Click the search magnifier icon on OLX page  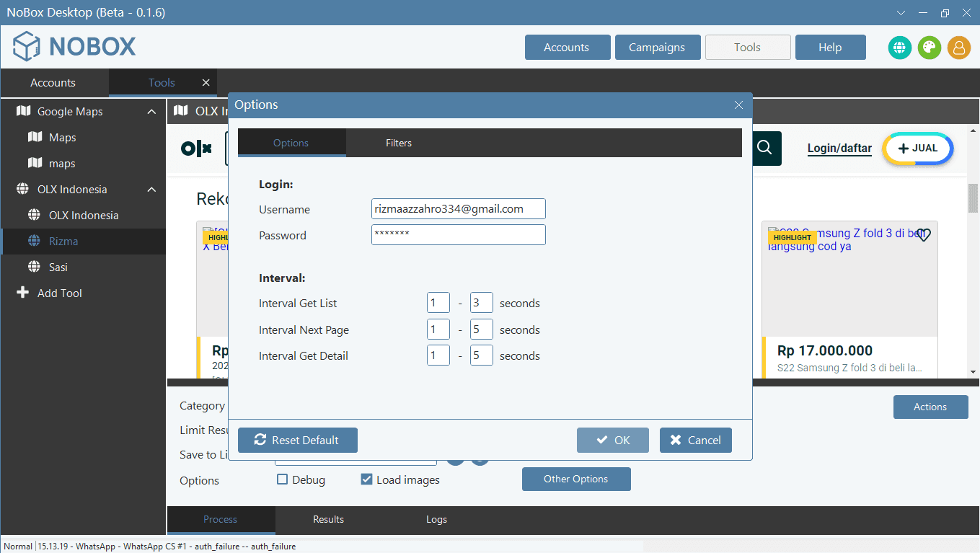click(766, 149)
